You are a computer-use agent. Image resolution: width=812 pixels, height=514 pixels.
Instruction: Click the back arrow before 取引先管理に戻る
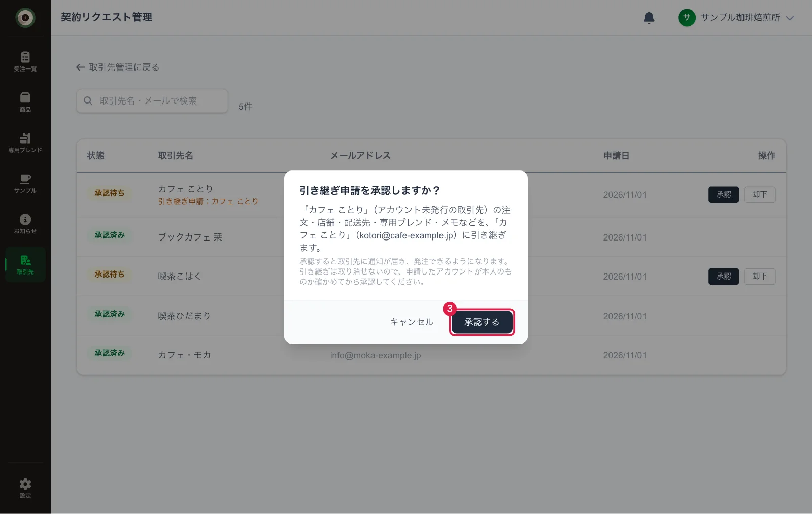click(x=80, y=67)
